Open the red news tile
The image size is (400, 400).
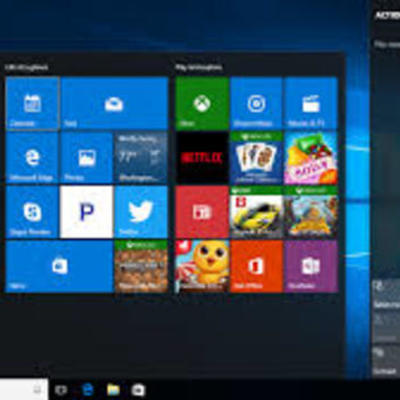[x=202, y=212]
